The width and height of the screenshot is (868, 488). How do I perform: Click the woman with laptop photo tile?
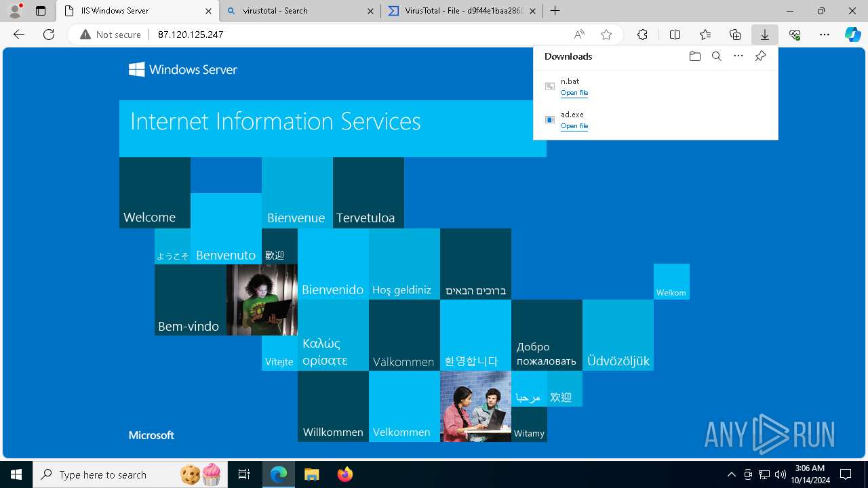[262, 300]
